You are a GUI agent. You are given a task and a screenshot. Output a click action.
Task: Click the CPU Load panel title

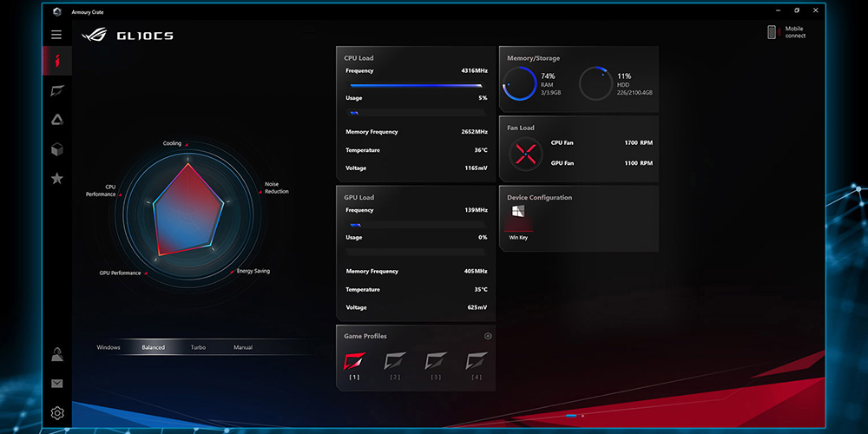[x=358, y=58]
